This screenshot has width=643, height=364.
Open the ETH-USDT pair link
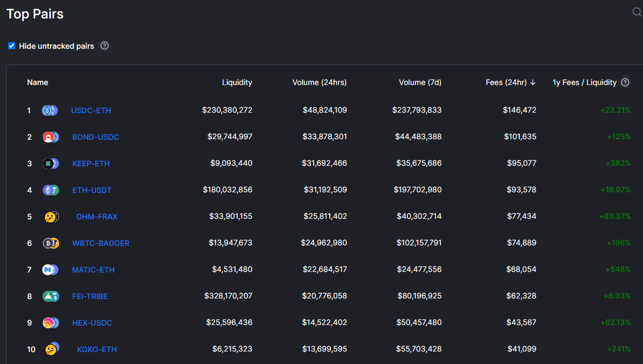pos(92,190)
